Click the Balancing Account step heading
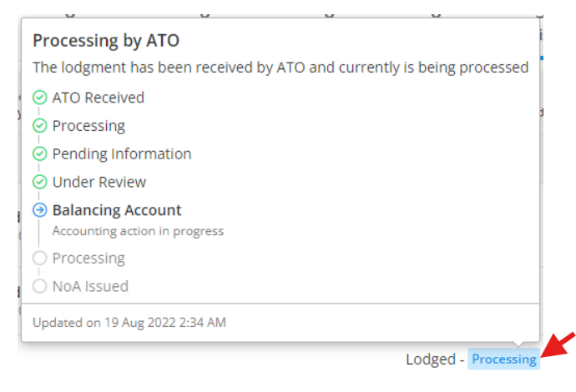This screenshot has height=392, width=576. point(117,210)
